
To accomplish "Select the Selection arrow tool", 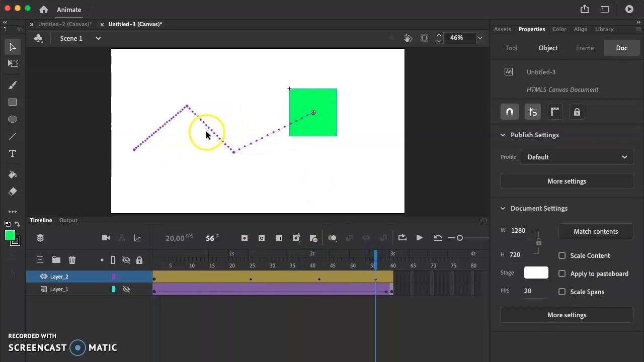I will pos(13,47).
